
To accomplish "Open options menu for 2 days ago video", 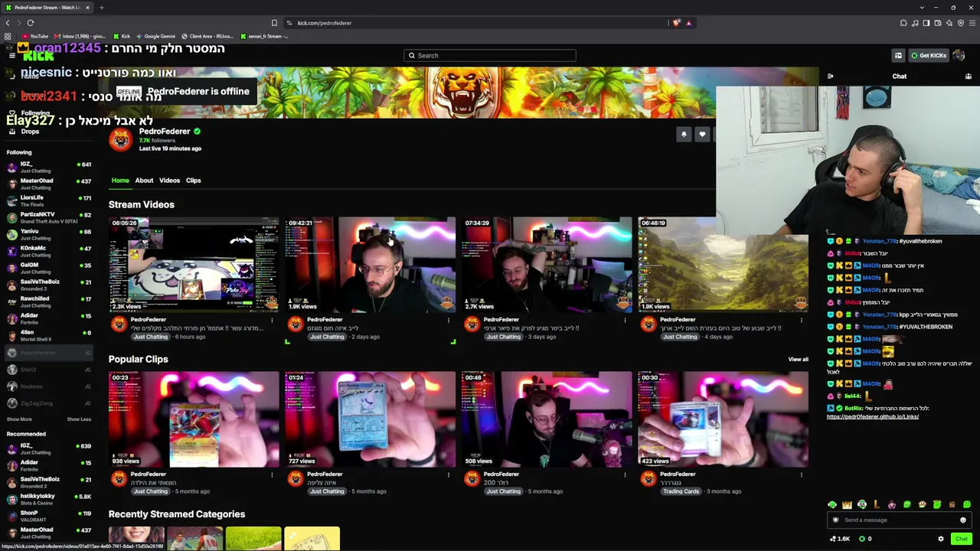I will pos(449,320).
